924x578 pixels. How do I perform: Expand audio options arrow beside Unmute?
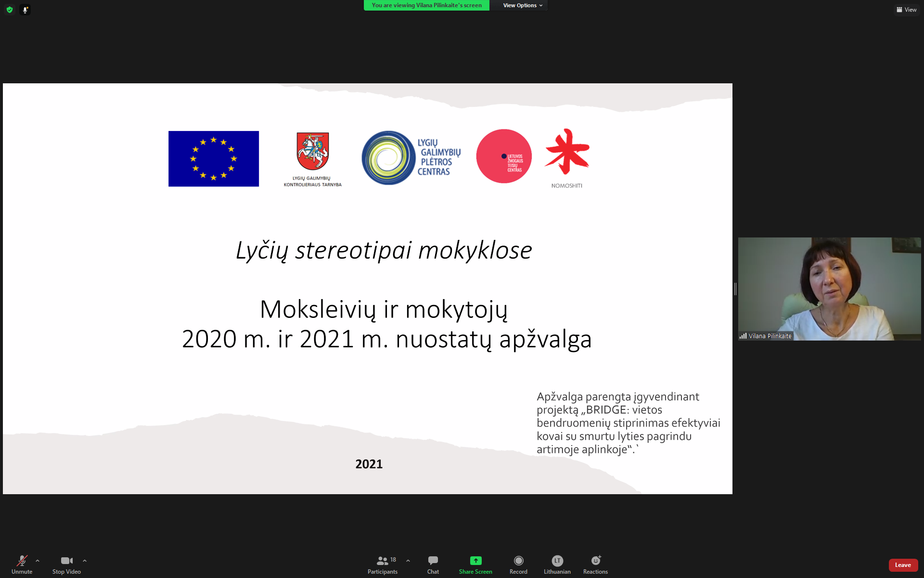pyautogui.click(x=38, y=561)
